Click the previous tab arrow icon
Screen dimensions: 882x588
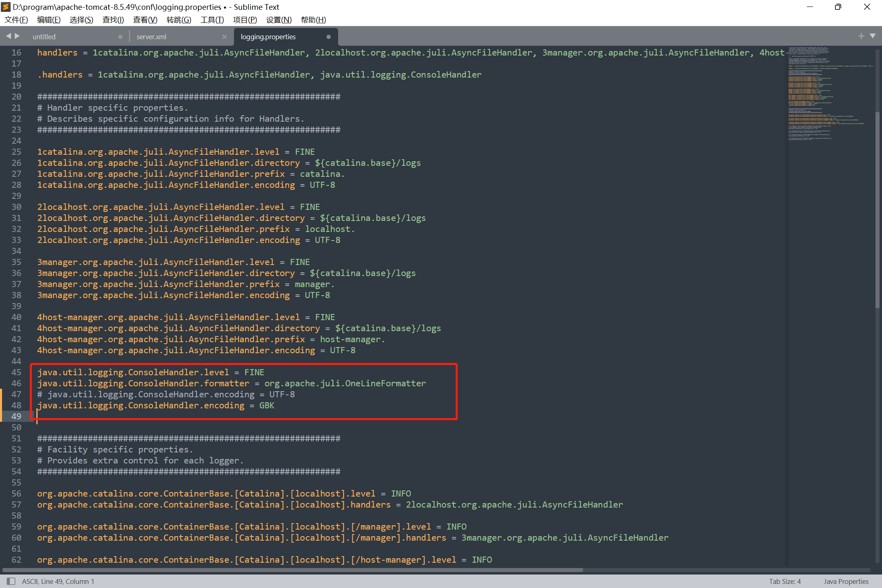9,36
